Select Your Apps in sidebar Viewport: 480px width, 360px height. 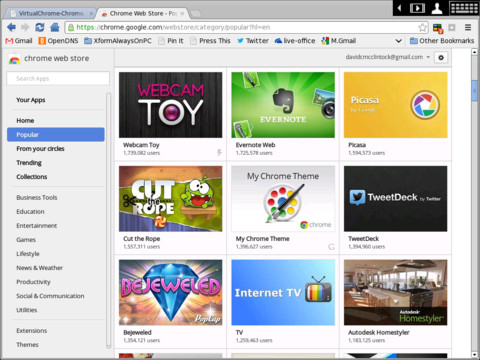click(x=31, y=100)
